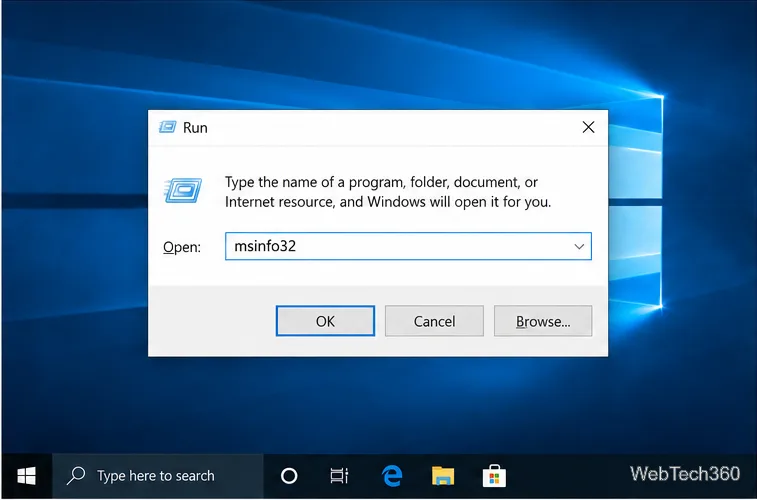Launch Microsoft Edge from the taskbar
Screen dimensions: 757x500
tap(392, 476)
